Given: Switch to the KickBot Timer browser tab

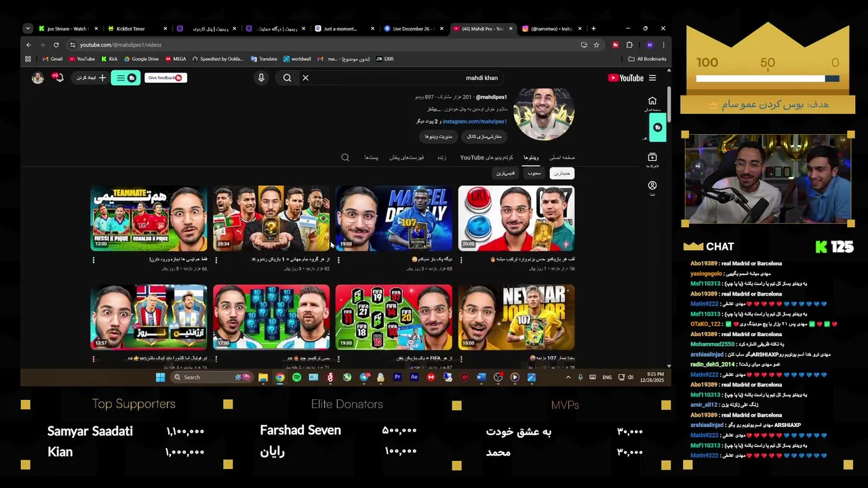Looking at the screenshot, I should (x=136, y=28).
